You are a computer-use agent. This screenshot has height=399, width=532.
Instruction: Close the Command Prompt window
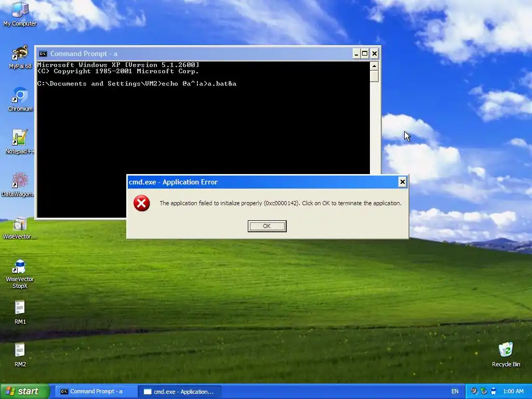[x=374, y=54]
